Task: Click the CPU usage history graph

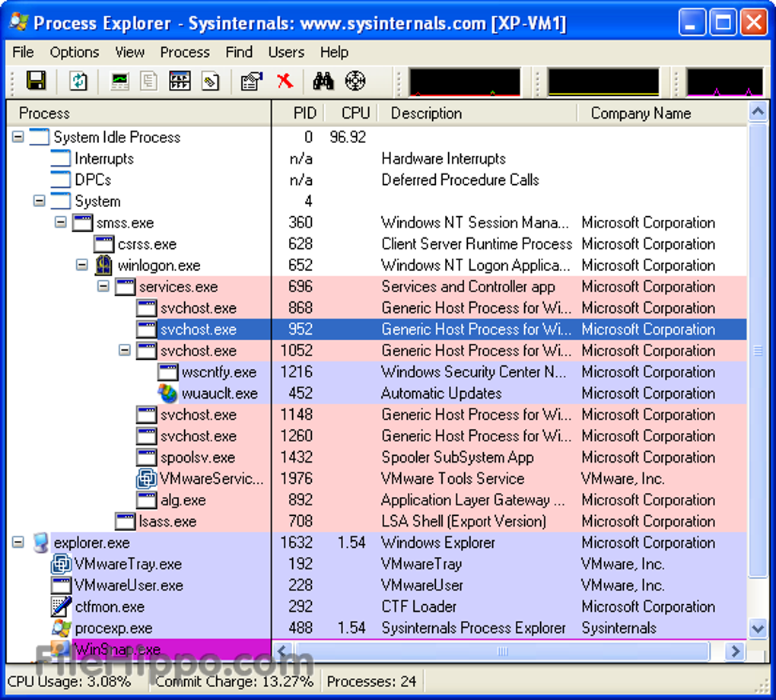Action: click(465, 82)
